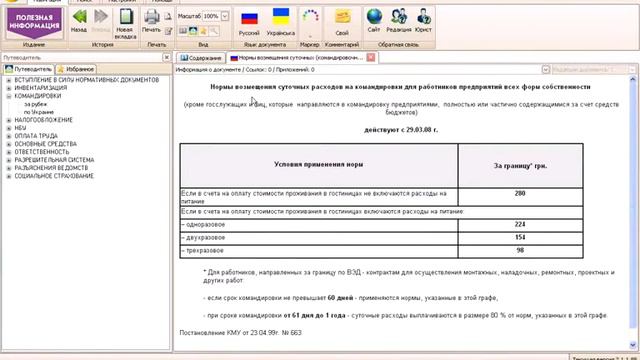The width and height of the screenshot is (640, 360).
Task: Click the Путеводитель panel search field
Action: tap(82, 58)
